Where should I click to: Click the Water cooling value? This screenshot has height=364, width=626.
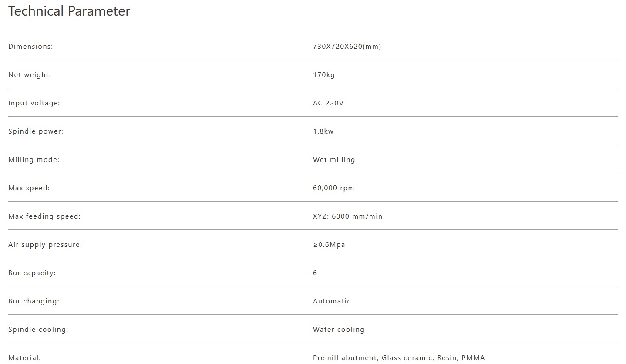pos(338,330)
